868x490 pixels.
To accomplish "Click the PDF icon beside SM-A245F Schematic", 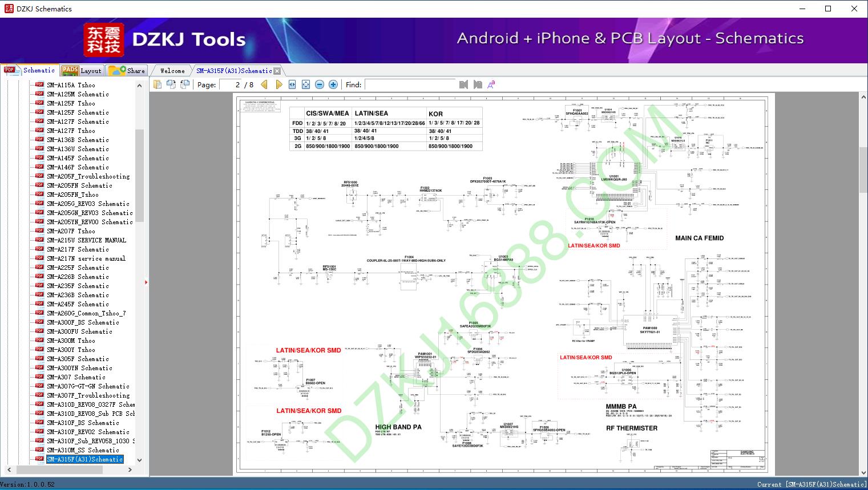I will coord(39,304).
